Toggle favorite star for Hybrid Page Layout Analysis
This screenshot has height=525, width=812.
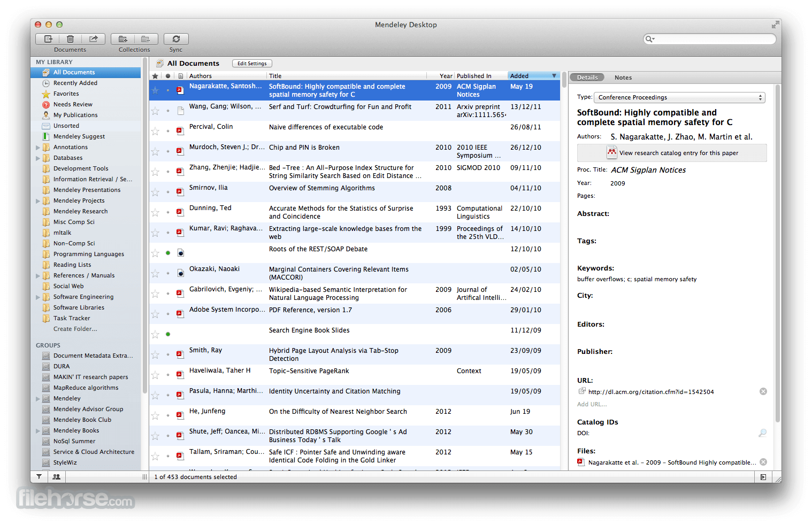tap(155, 354)
